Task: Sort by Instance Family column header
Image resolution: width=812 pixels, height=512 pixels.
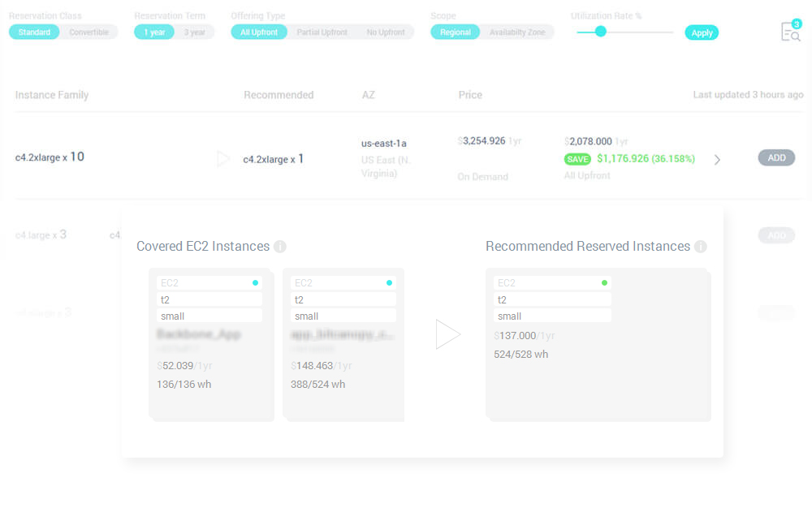Action: coord(52,95)
